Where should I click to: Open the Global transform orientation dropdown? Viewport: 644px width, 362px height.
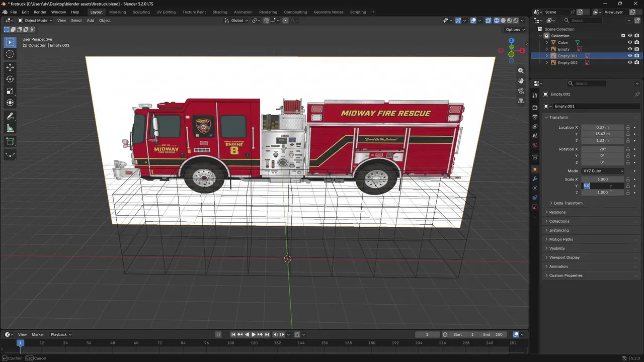(236, 21)
